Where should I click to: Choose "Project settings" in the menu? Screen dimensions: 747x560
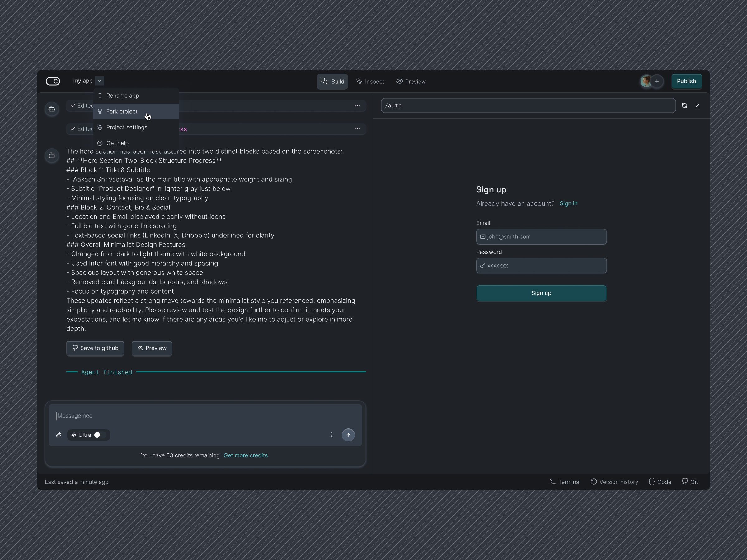tap(127, 127)
